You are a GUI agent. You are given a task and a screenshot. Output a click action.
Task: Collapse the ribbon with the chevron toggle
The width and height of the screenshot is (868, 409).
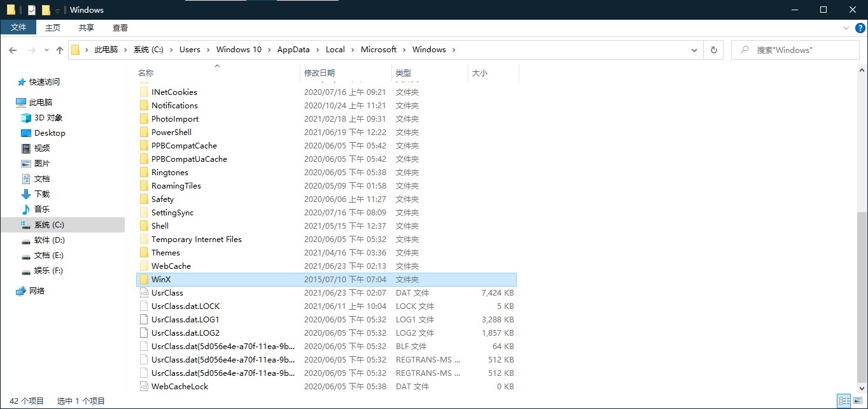[846, 27]
